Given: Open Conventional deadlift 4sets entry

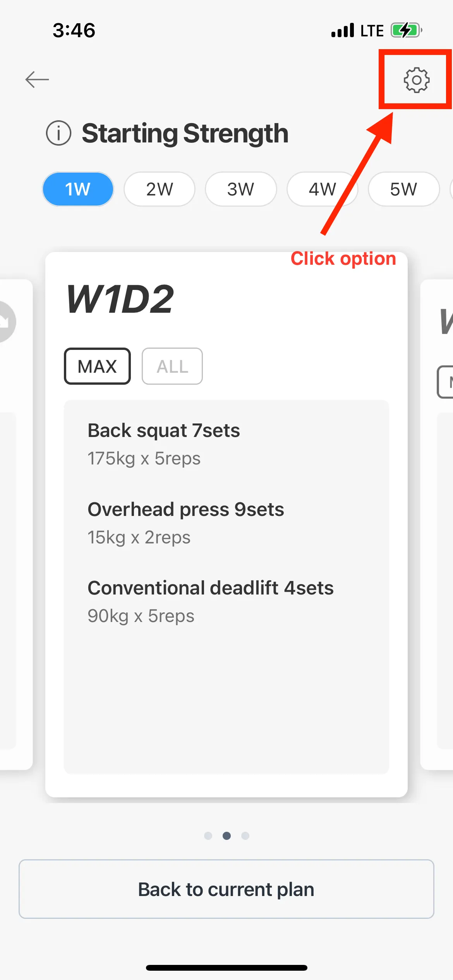Looking at the screenshot, I should [210, 601].
